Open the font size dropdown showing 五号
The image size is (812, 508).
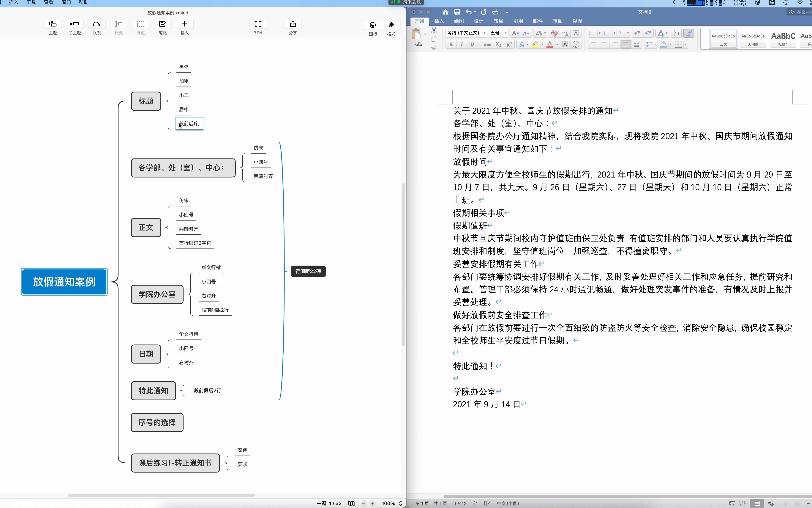tap(505, 33)
